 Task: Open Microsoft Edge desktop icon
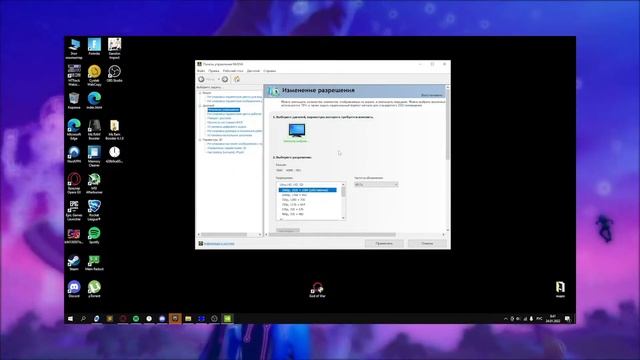[x=74, y=130]
